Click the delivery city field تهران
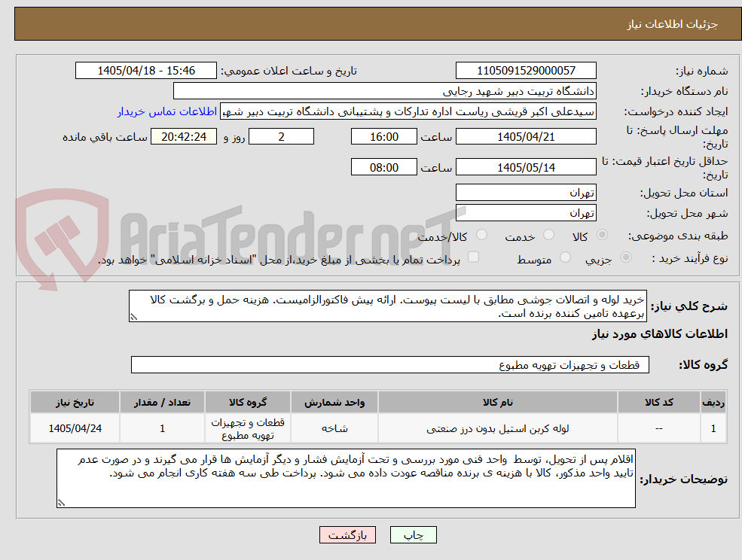742x560 pixels. (x=526, y=213)
